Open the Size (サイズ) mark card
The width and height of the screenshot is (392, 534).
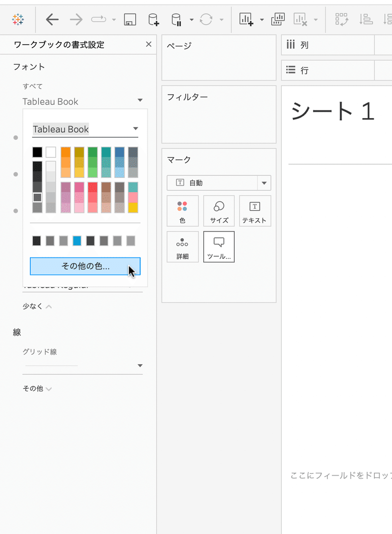[x=219, y=211]
